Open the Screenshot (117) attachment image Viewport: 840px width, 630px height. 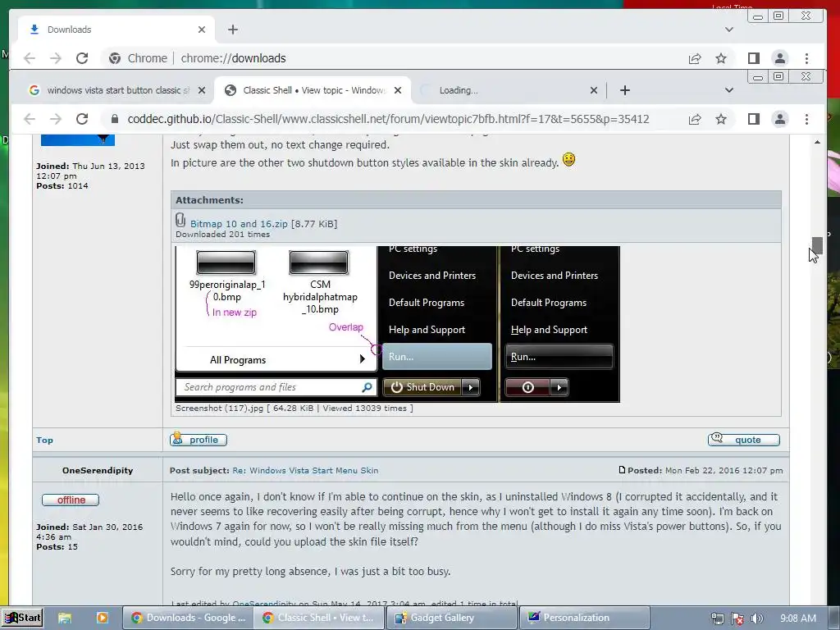pos(397,323)
